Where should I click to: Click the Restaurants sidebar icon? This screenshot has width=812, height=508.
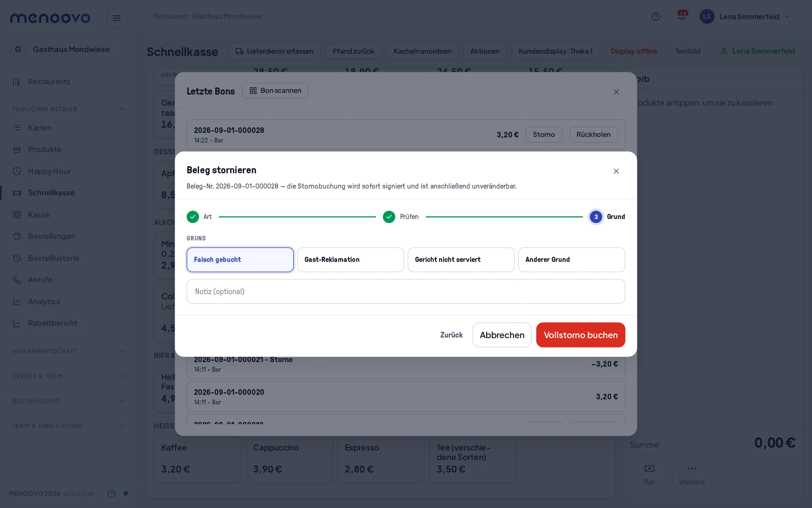tap(16, 82)
